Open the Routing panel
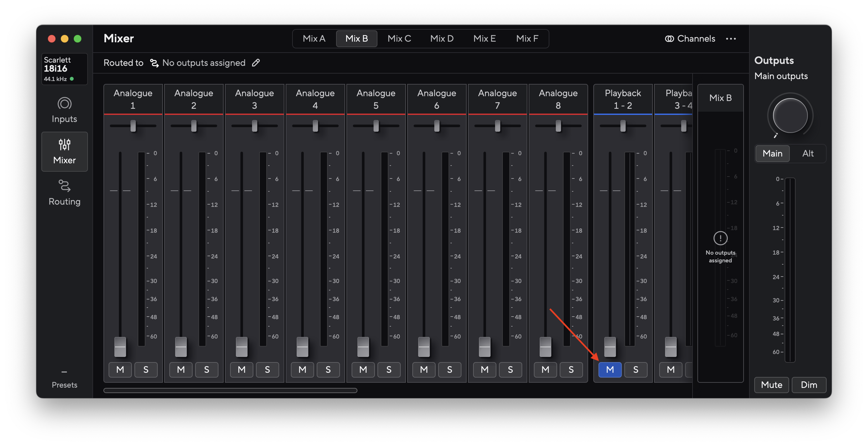Viewport: 868px width, 446px height. (x=64, y=193)
